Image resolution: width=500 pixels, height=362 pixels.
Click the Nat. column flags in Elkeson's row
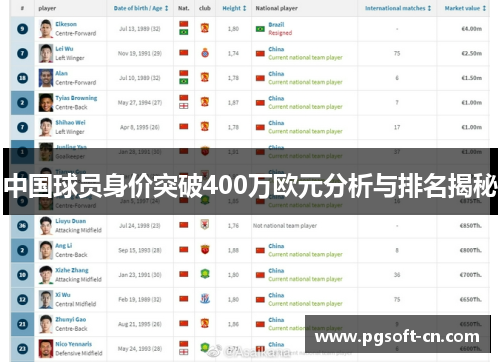click(x=184, y=28)
